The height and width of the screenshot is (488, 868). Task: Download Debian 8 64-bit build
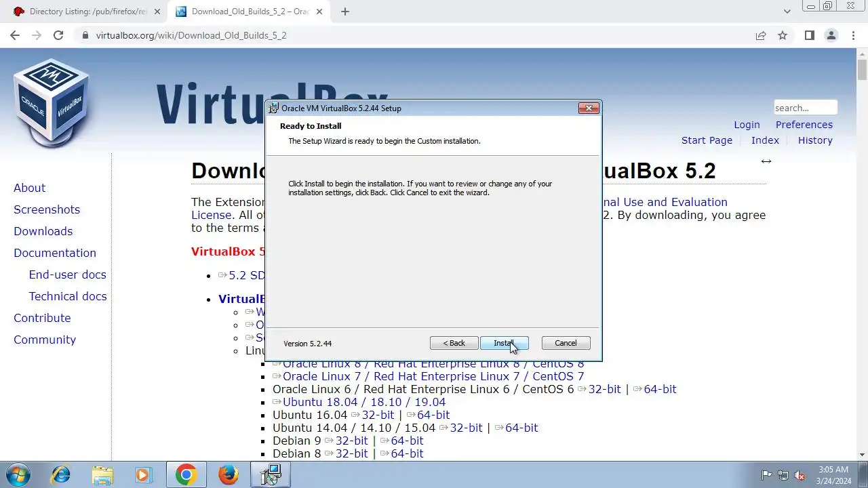pos(407,453)
